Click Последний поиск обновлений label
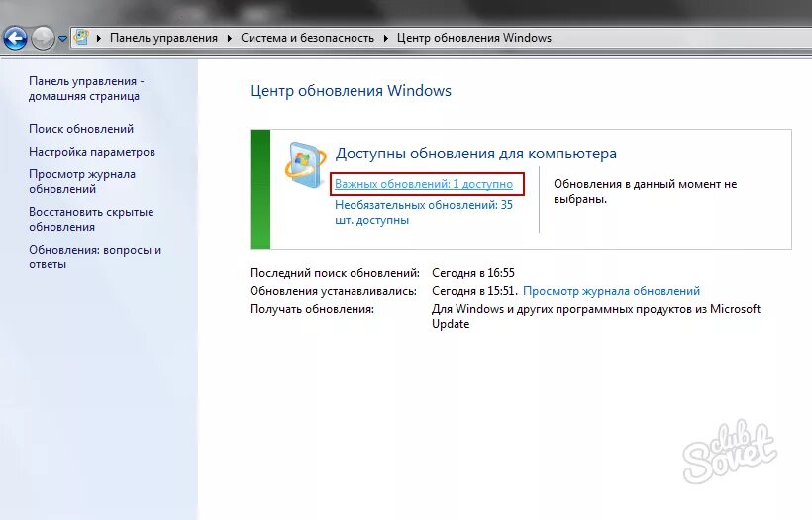 click(x=335, y=273)
